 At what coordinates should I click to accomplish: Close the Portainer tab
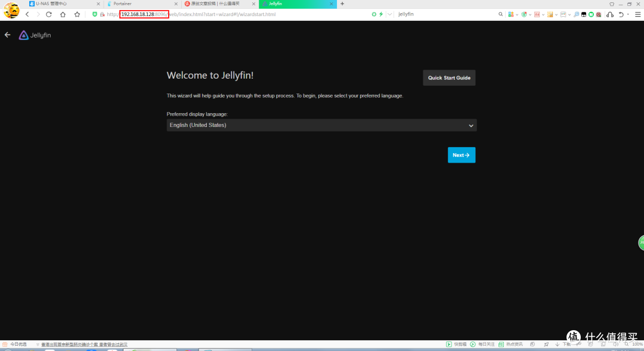(x=178, y=4)
